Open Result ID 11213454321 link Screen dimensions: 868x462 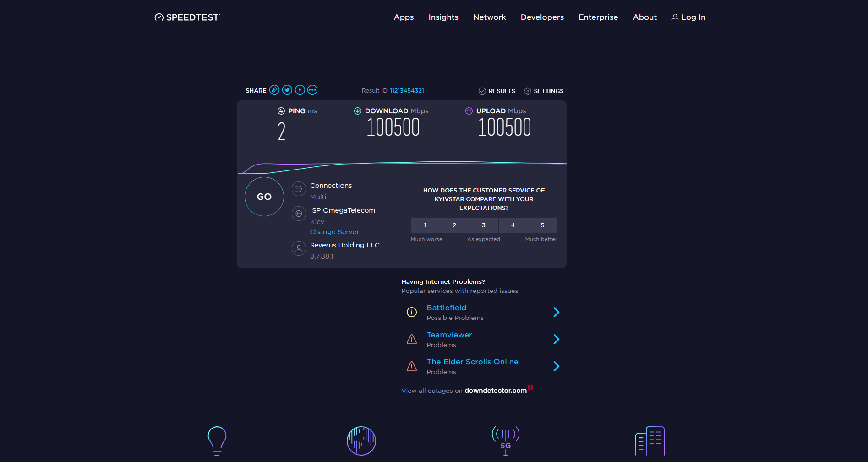[407, 91]
